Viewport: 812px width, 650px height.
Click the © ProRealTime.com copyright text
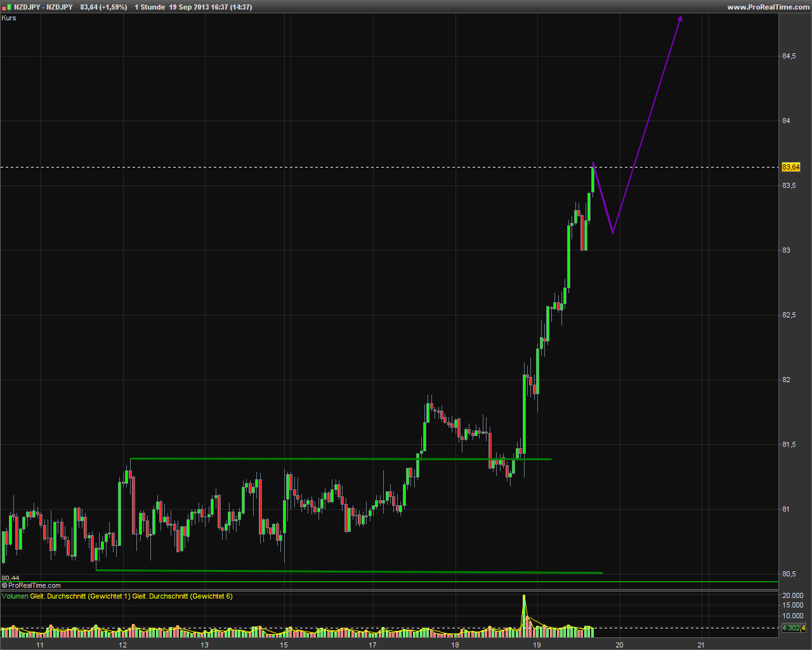pos(31,585)
